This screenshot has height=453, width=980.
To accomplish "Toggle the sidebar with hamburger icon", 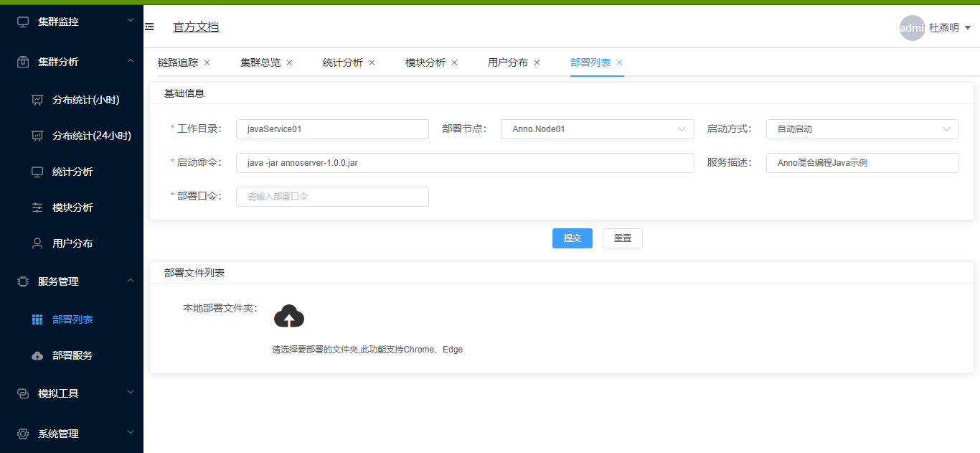I will click(149, 27).
